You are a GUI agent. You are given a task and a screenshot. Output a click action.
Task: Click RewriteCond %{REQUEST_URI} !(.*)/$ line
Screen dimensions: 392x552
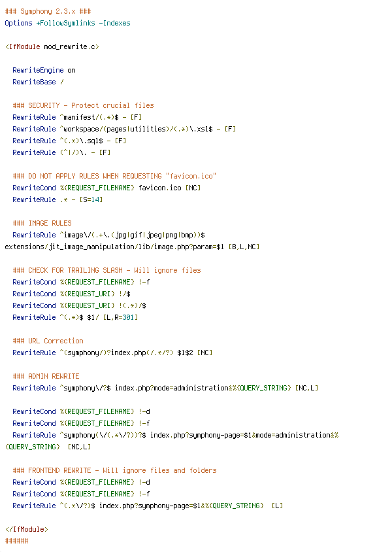[x=80, y=305]
